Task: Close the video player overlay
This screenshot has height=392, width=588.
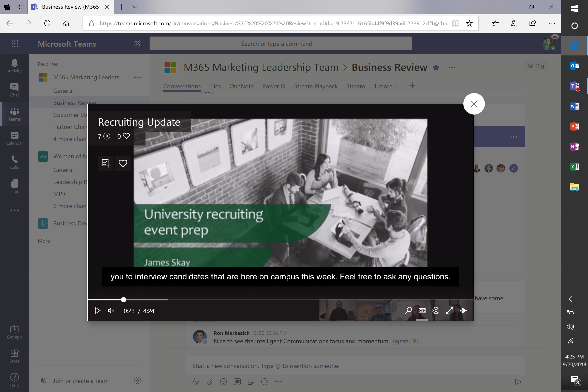Action: pyautogui.click(x=474, y=104)
